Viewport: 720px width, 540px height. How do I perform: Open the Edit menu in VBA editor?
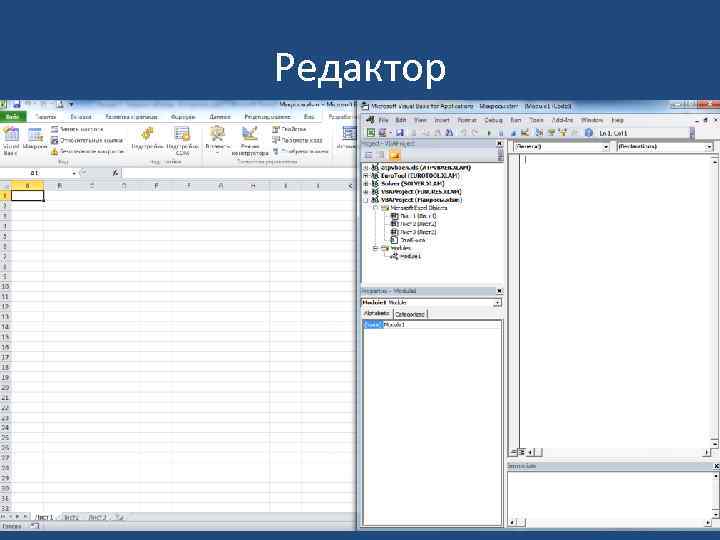point(401,120)
